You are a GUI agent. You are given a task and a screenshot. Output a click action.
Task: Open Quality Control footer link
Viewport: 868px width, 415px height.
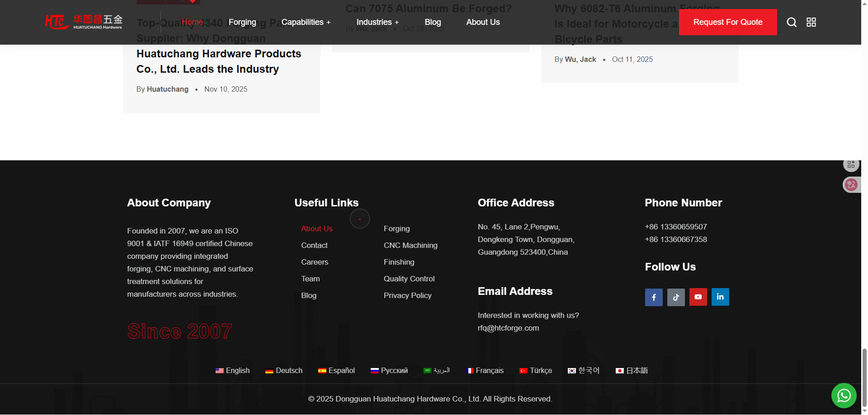pyautogui.click(x=409, y=279)
